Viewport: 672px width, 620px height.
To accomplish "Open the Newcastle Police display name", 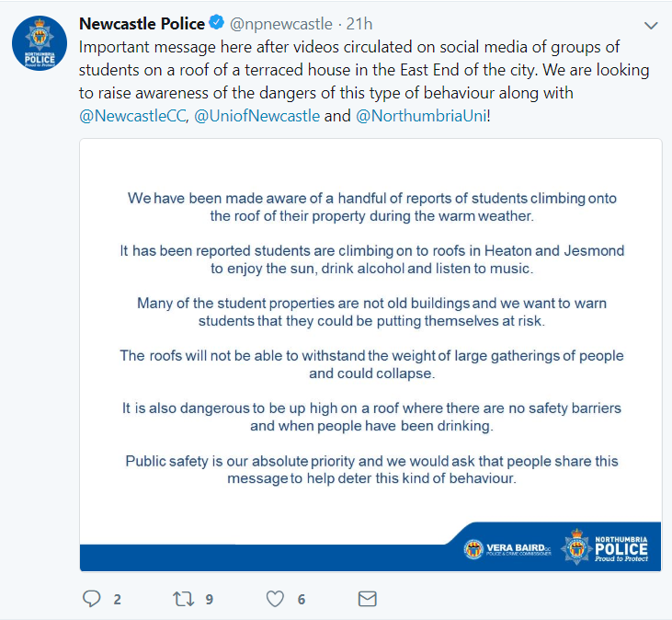I will (141, 24).
